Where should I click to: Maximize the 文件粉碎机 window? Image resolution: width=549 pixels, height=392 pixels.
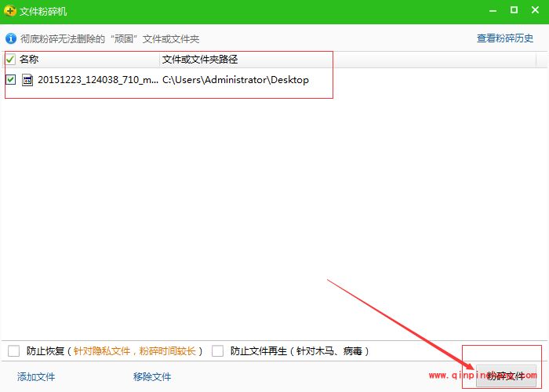[514, 10]
